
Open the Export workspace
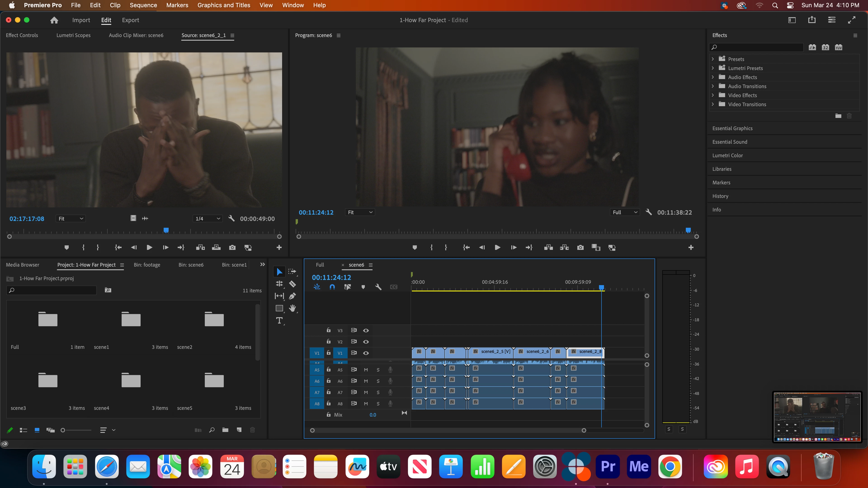coord(130,20)
